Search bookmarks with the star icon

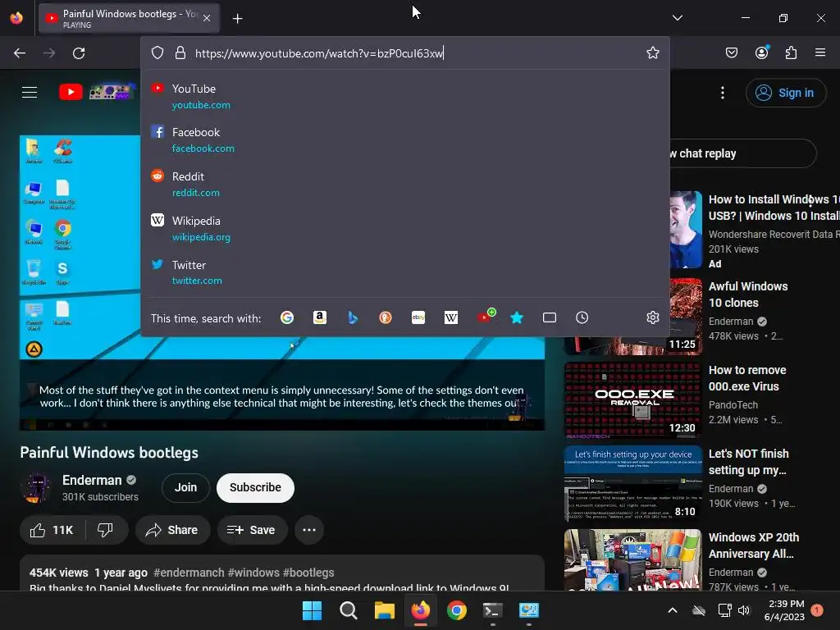517,317
